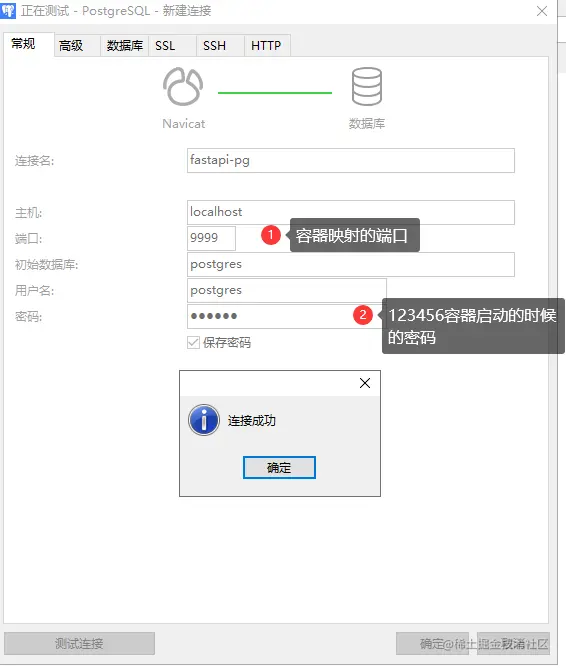This screenshot has height=668, width=566.
Task: Click the database cylinder icon
Action: 367,86
